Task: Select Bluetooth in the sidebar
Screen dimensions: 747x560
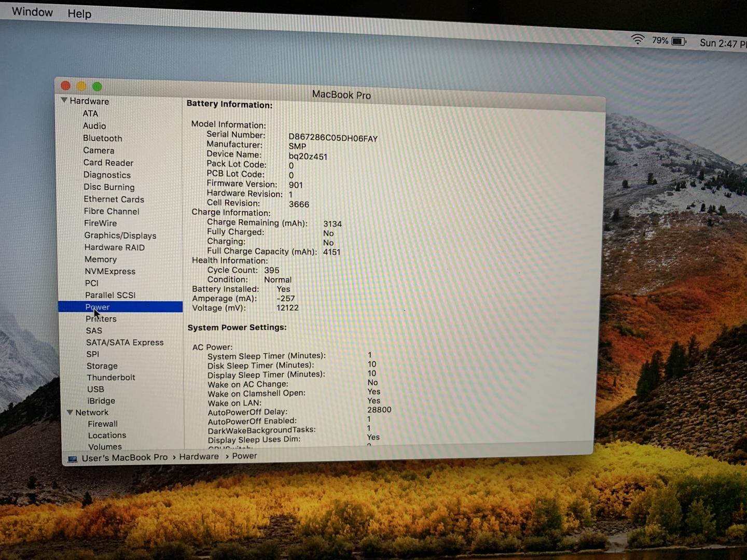Action: pos(103,138)
